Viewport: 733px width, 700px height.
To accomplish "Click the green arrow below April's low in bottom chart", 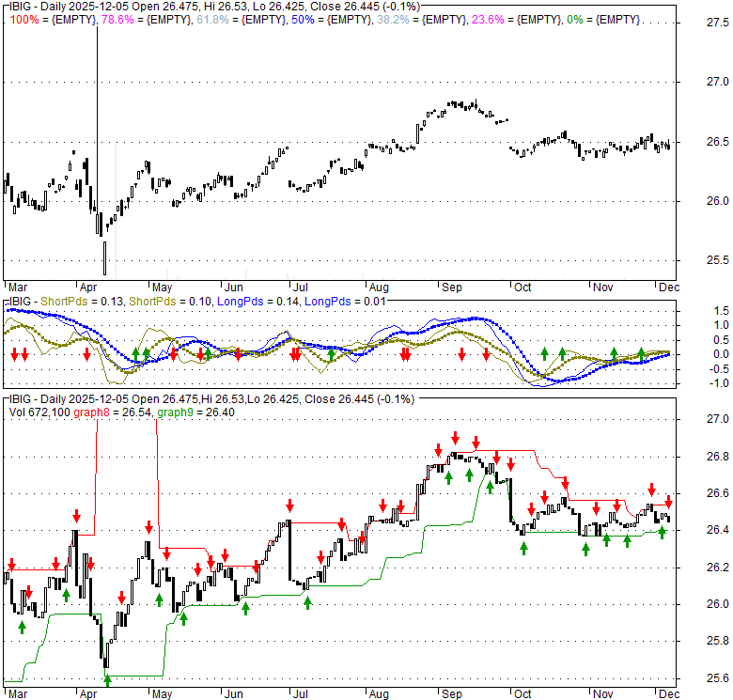I will click(x=107, y=678).
